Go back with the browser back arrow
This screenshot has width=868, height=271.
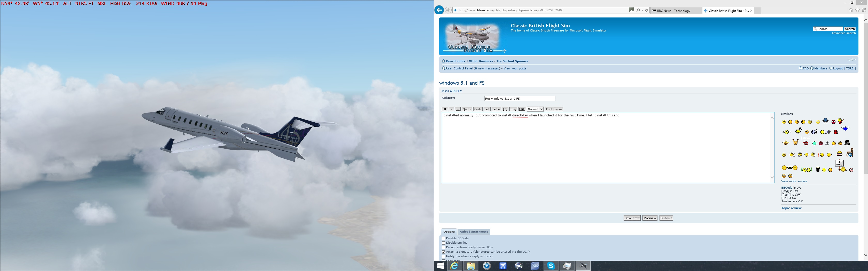pos(439,10)
